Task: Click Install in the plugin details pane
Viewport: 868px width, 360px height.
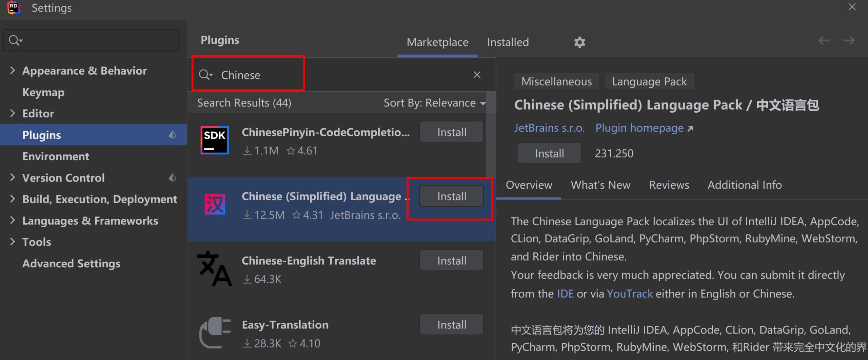Action: pos(549,153)
